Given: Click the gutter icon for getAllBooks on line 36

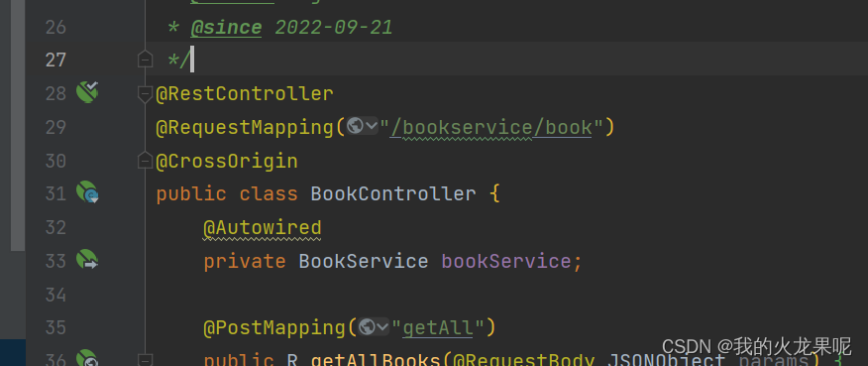Looking at the screenshot, I should click(x=87, y=358).
